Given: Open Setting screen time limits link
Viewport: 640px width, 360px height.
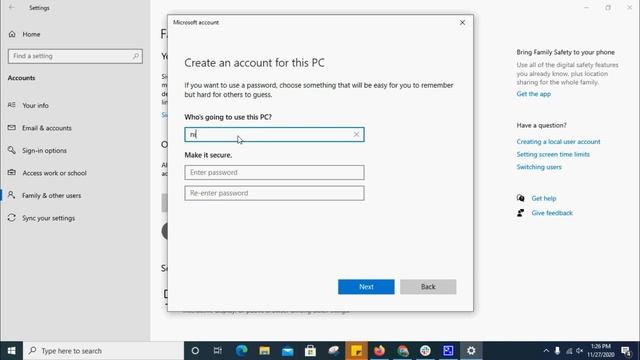Looking at the screenshot, I should click(x=553, y=154).
